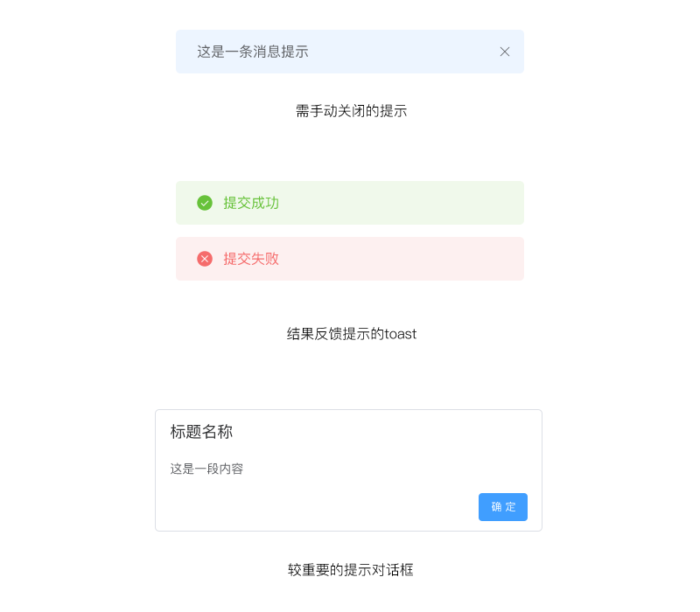Close the blue message alert with X
700x612 pixels.
505,52
